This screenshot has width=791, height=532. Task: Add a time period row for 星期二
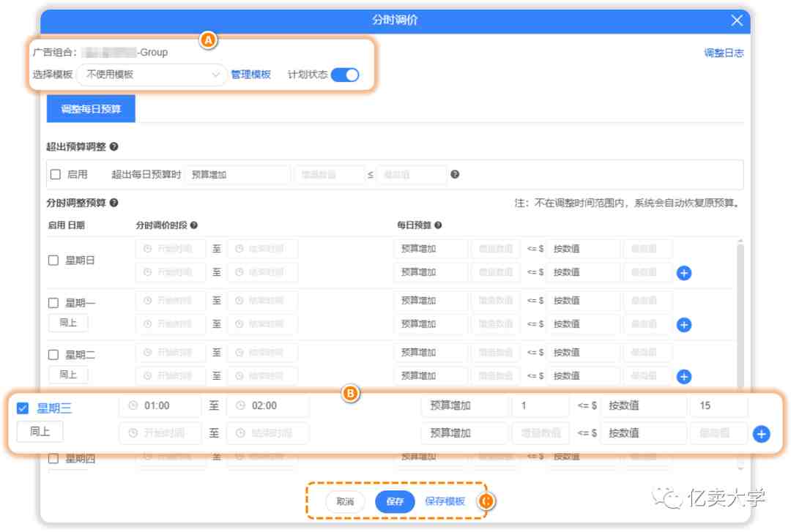coord(684,376)
